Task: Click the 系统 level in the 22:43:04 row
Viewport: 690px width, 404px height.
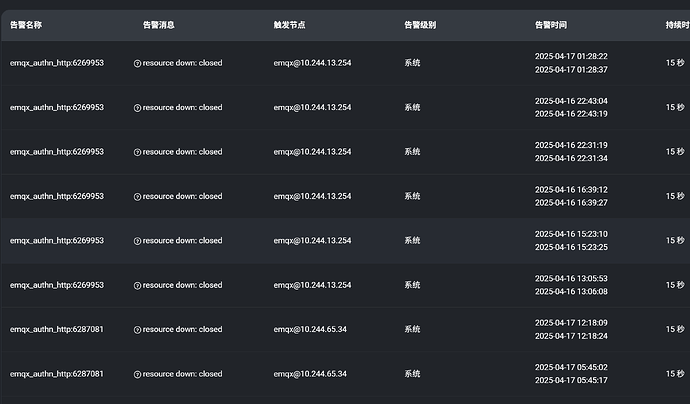Action: pyautogui.click(x=412, y=107)
